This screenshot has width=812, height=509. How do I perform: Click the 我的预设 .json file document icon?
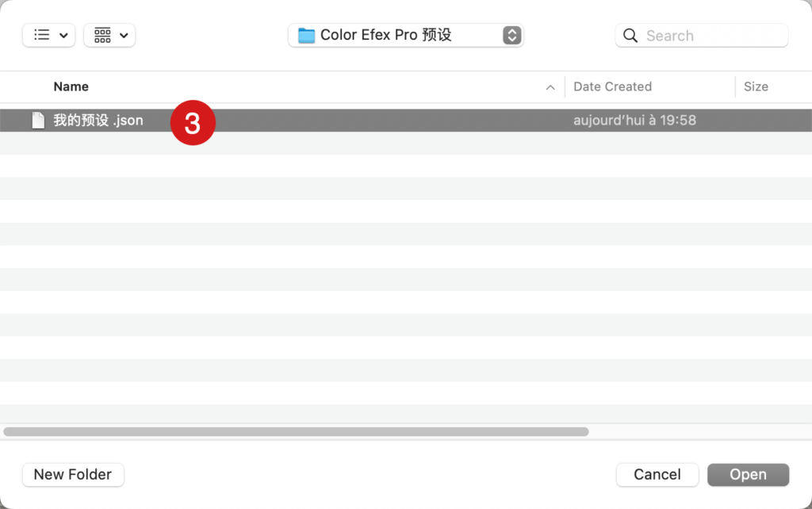pyautogui.click(x=38, y=121)
